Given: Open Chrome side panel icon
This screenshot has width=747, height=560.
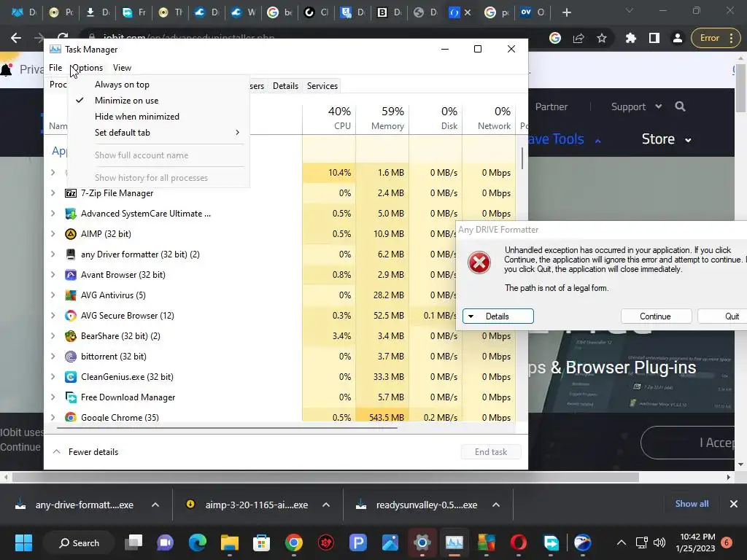Looking at the screenshot, I should [x=654, y=38].
